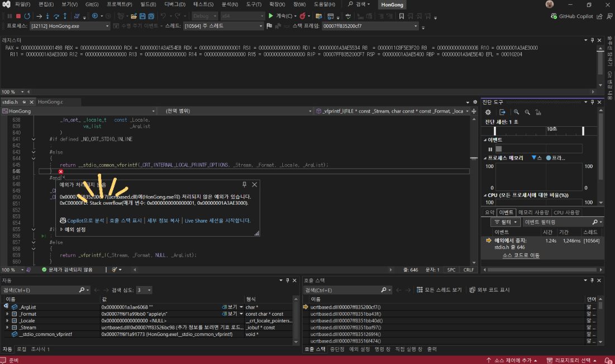The image size is (615, 364).
Task: Pause the events track in Diagnostic Tools
Action: point(490,149)
